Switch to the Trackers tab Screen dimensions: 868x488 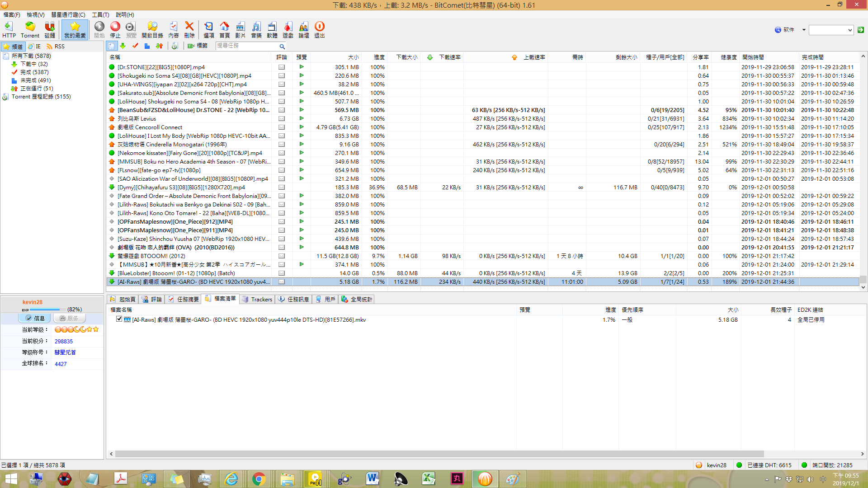[257, 299]
